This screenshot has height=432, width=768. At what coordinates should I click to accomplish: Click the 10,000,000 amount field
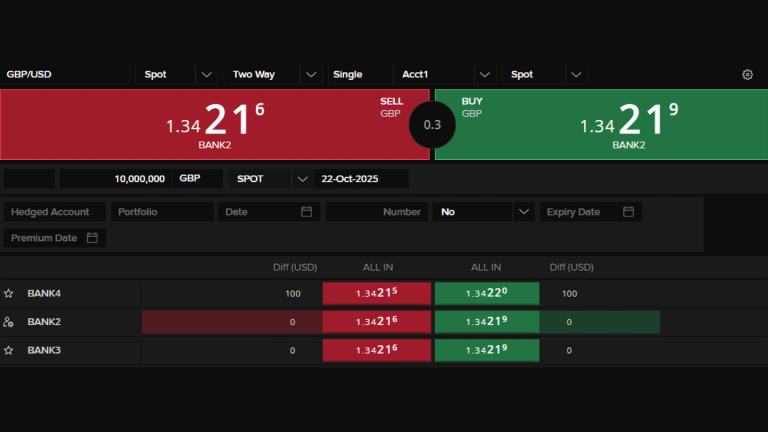(x=116, y=179)
